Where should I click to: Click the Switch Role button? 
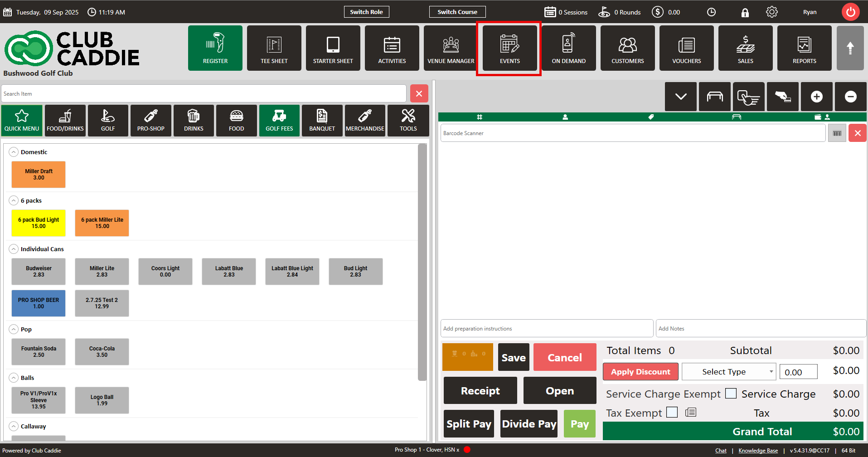tap(366, 12)
